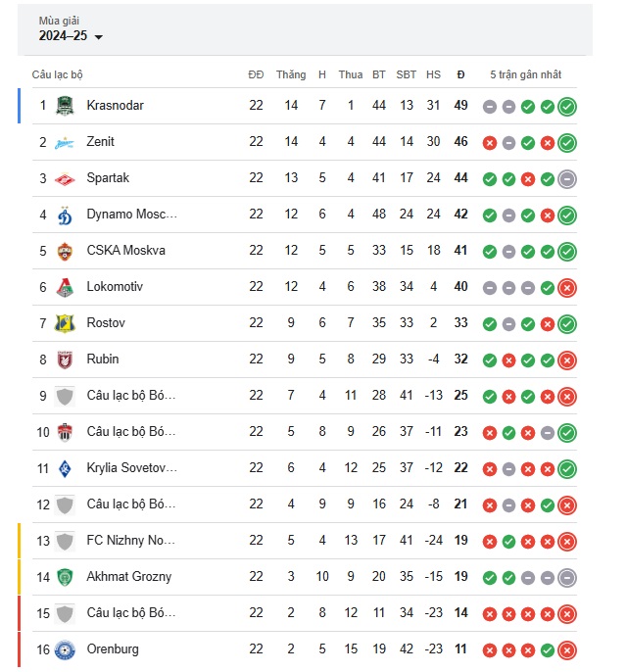
Task: Open the Akhmat Grozny team link
Action: [129, 576]
